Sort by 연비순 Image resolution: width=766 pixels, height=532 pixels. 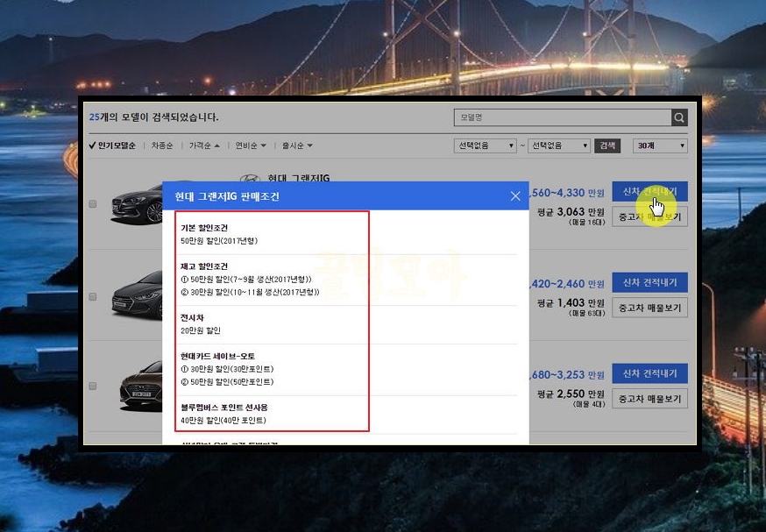[251, 145]
